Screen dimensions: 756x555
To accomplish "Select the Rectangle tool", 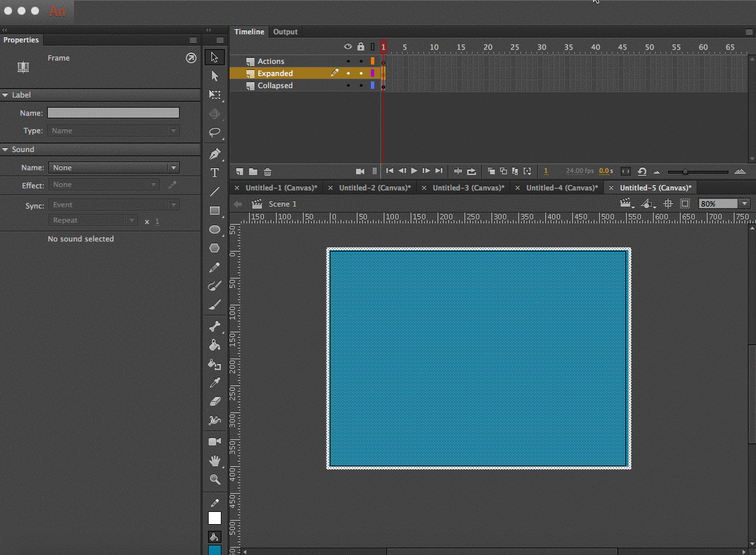I will [215, 211].
